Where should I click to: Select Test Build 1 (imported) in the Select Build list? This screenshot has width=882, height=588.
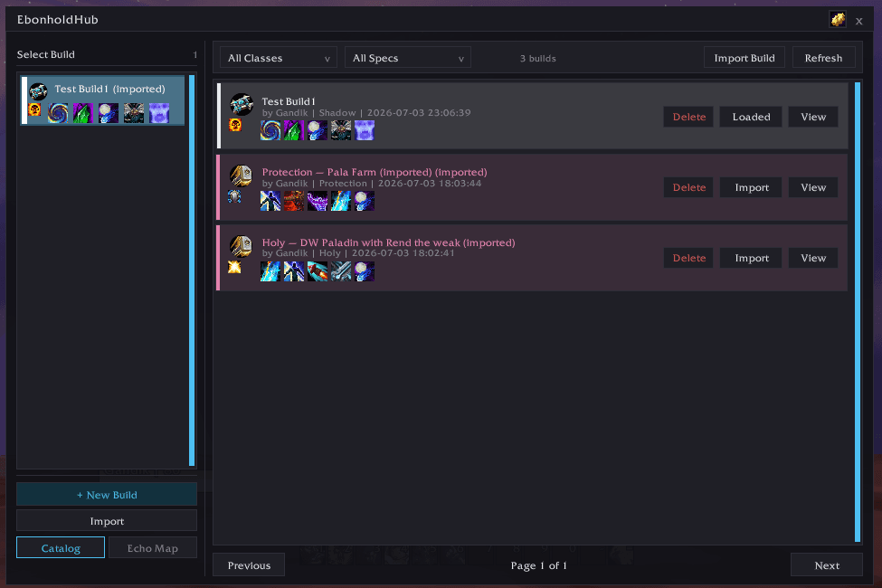tap(103, 100)
